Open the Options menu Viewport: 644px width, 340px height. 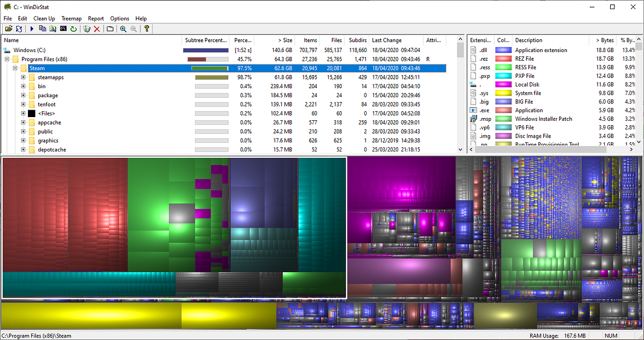[119, 18]
